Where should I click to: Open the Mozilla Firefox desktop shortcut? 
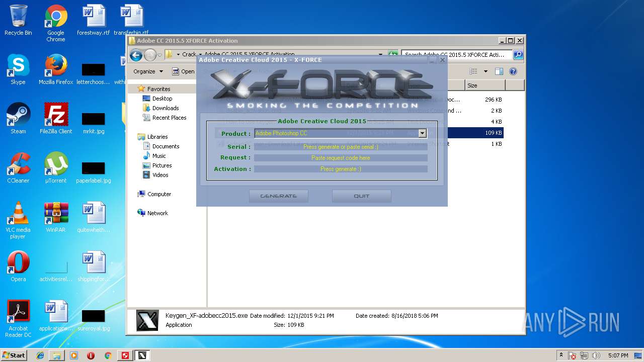pos(56,69)
